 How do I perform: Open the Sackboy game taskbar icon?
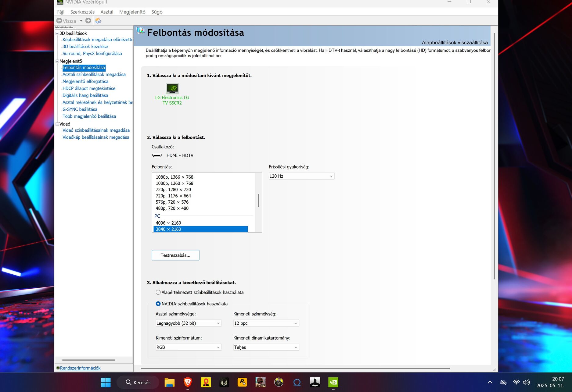click(x=261, y=382)
